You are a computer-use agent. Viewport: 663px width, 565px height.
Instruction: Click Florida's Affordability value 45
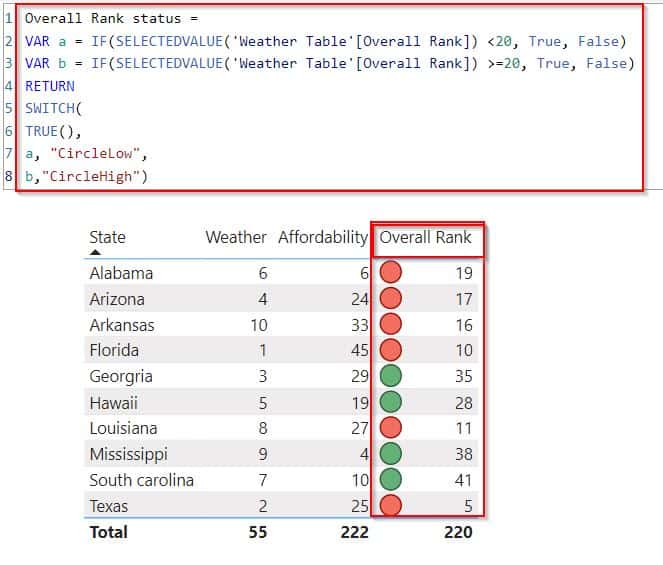(360, 350)
